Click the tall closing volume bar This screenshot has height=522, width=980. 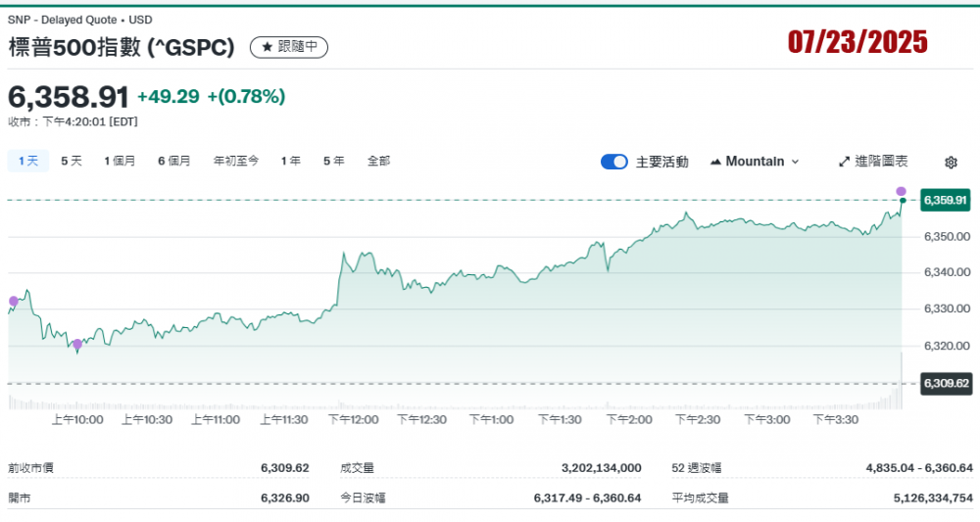click(901, 382)
